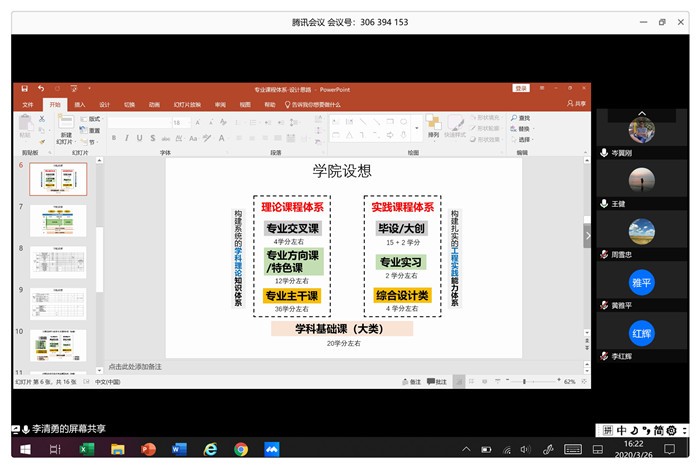700x468 pixels.
Task: Click the PowerPoint icon in the taskbar
Action: point(149,450)
